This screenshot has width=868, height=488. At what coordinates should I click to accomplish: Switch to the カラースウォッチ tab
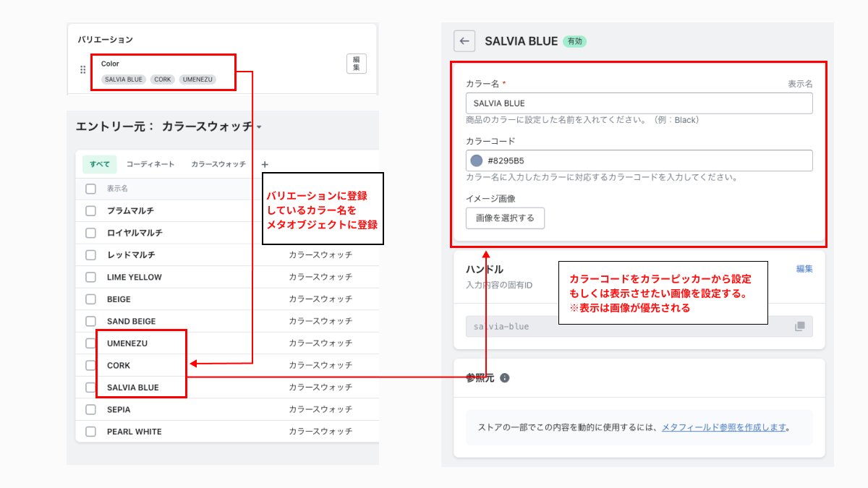[x=218, y=164]
